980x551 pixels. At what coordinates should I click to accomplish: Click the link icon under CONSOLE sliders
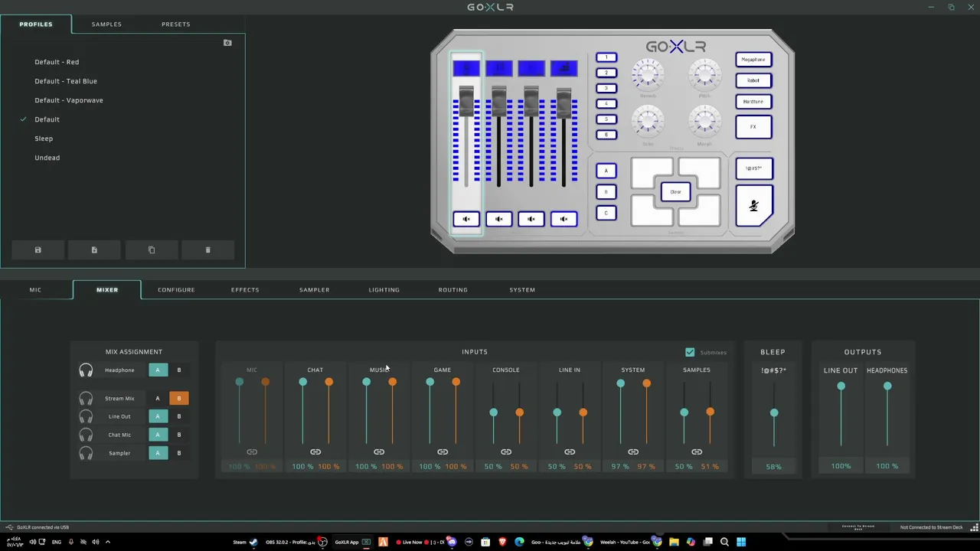pos(506,452)
